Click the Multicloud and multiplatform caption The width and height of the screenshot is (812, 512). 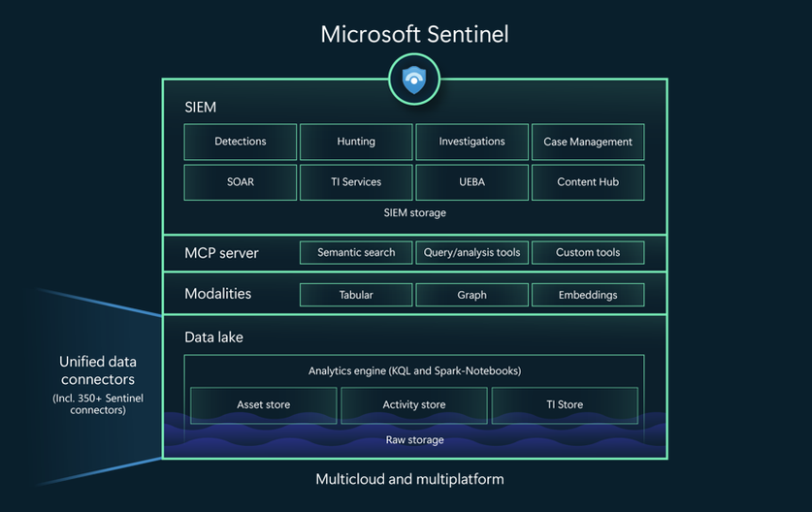[409, 479]
